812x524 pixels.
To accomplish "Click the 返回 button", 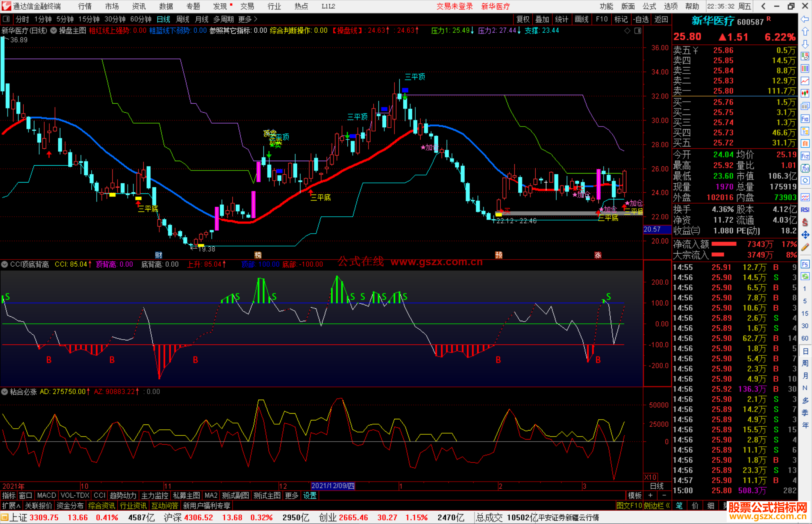I will click(661, 19).
